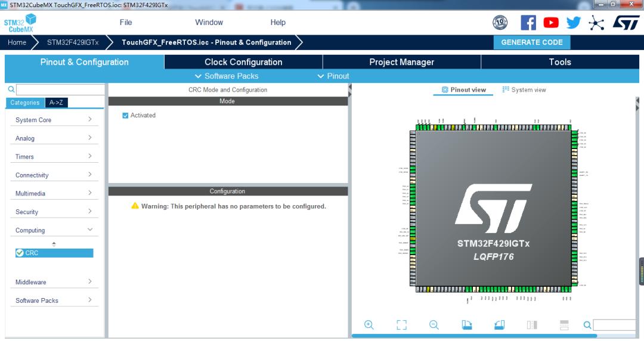Image resolution: width=644 pixels, height=341 pixels.
Task: Open the ST YouTube channel icon
Action: click(x=551, y=23)
